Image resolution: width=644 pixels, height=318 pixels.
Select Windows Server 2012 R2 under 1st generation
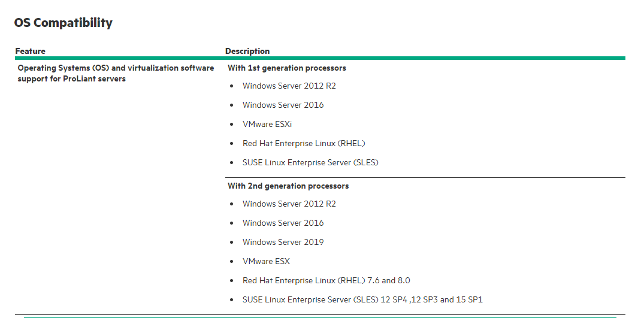point(289,86)
